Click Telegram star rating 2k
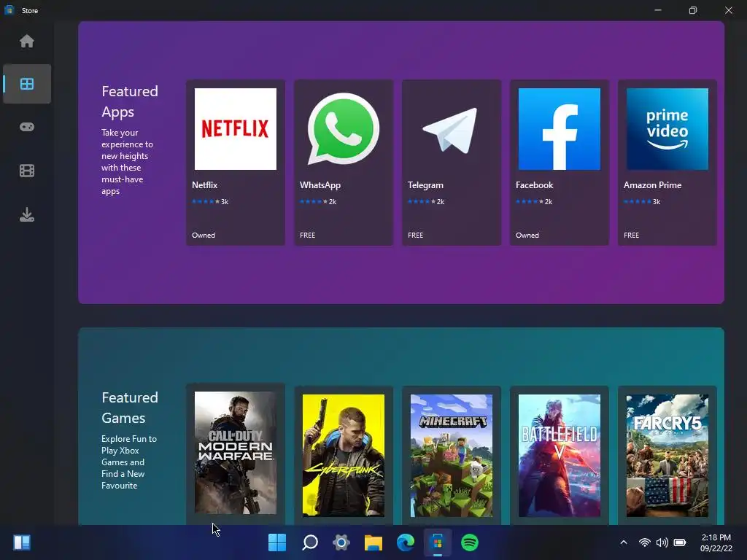 (426, 202)
